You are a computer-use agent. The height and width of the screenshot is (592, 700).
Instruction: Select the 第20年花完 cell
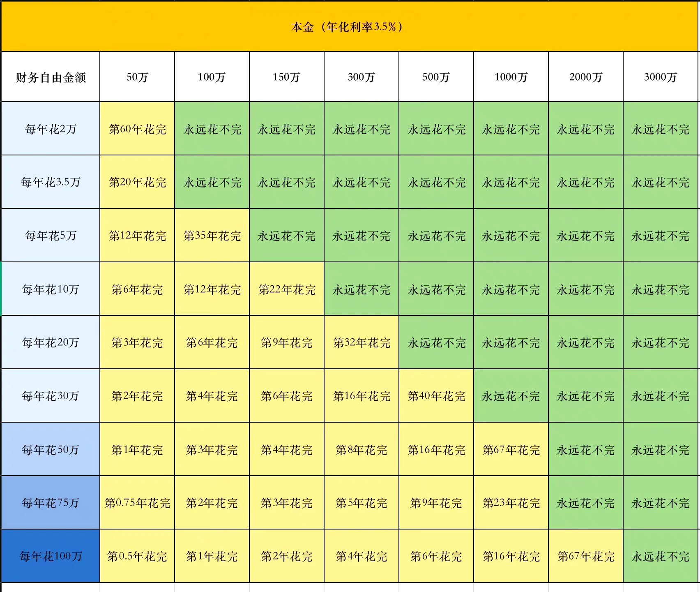tap(137, 182)
